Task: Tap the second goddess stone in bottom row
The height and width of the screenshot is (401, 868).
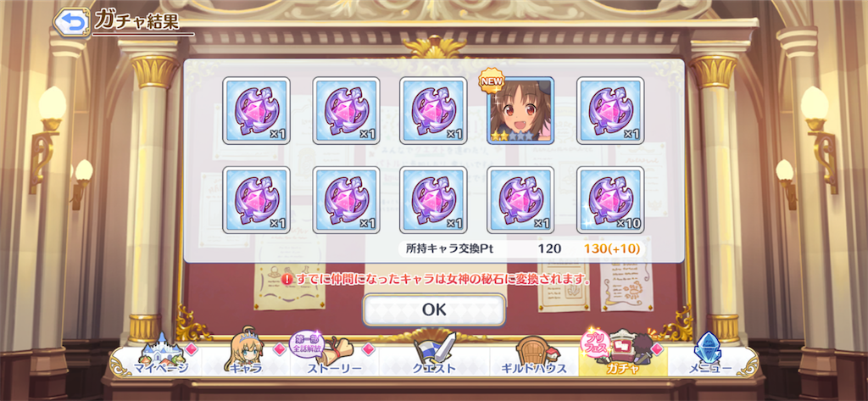Action: pos(346,200)
